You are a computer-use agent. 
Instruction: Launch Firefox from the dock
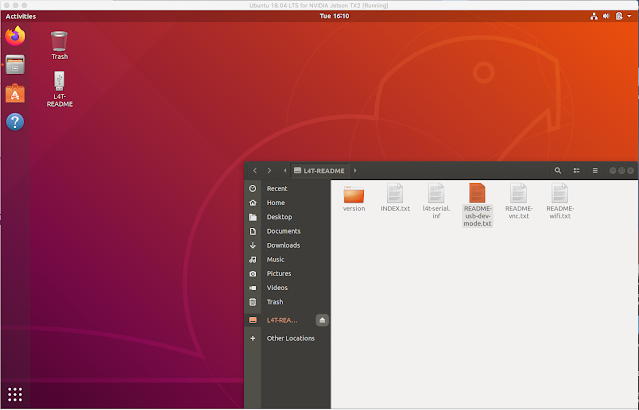coord(15,36)
